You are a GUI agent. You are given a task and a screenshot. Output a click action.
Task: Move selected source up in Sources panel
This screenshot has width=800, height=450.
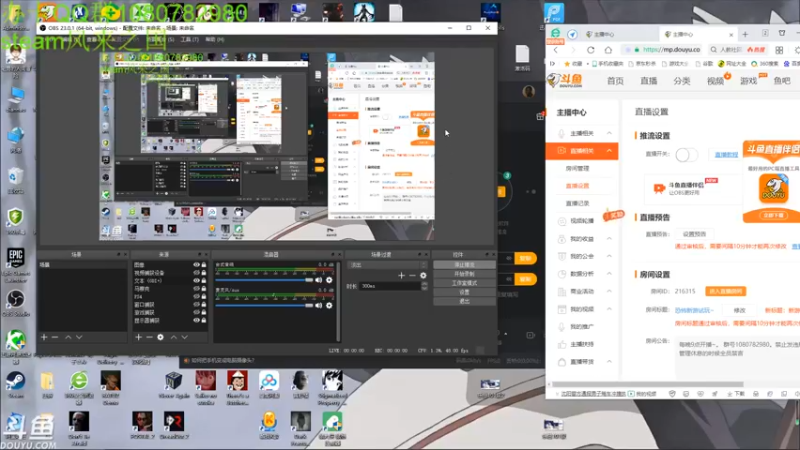(173, 337)
